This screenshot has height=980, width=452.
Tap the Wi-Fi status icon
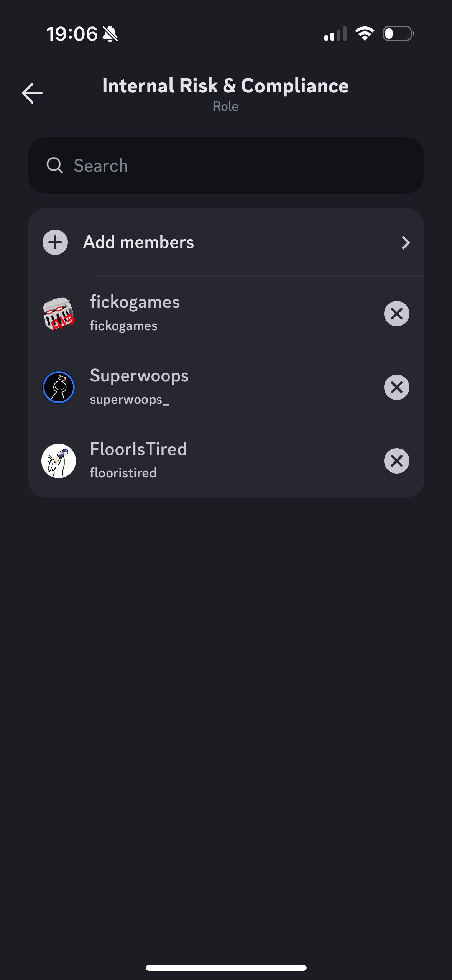tap(365, 34)
